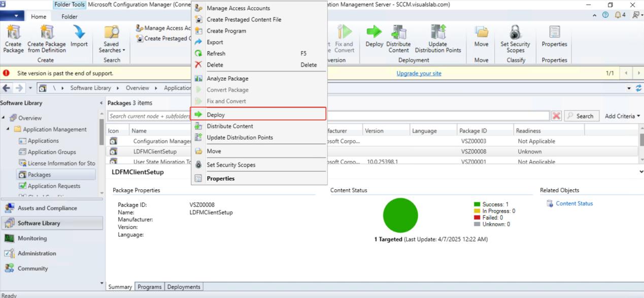
Task: Click green Deploy arrow in ribbon
Action: click(374, 33)
